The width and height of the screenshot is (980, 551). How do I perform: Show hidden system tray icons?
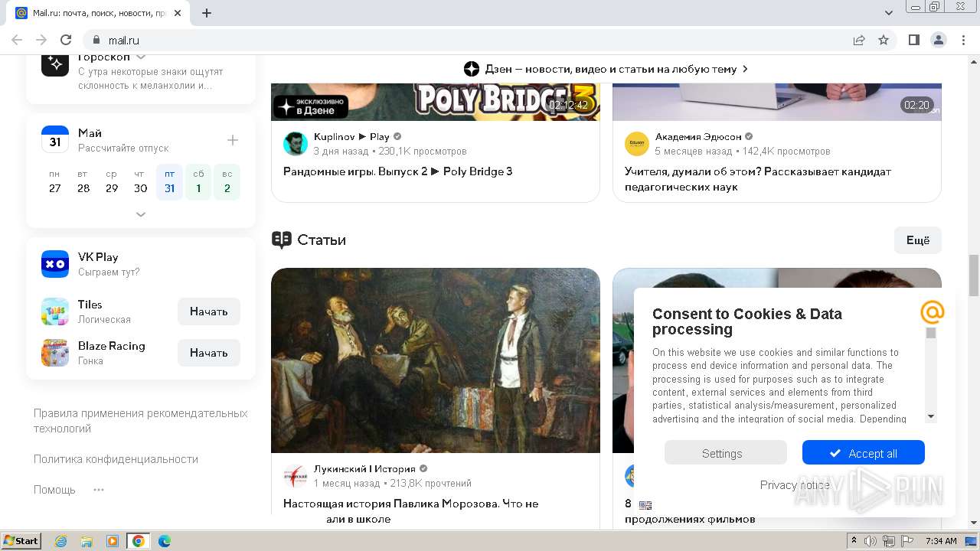854,541
